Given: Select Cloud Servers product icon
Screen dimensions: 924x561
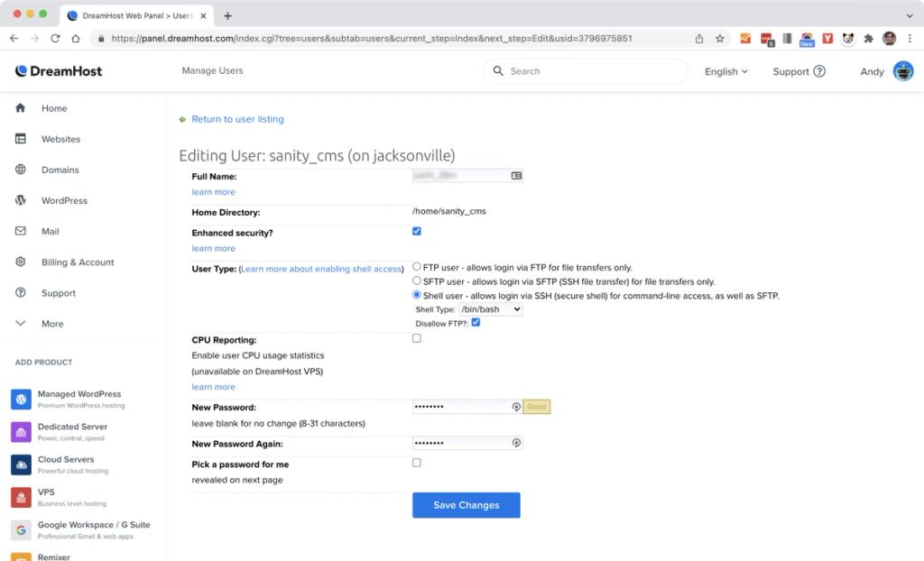Looking at the screenshot, I should [x=22, y=464].
